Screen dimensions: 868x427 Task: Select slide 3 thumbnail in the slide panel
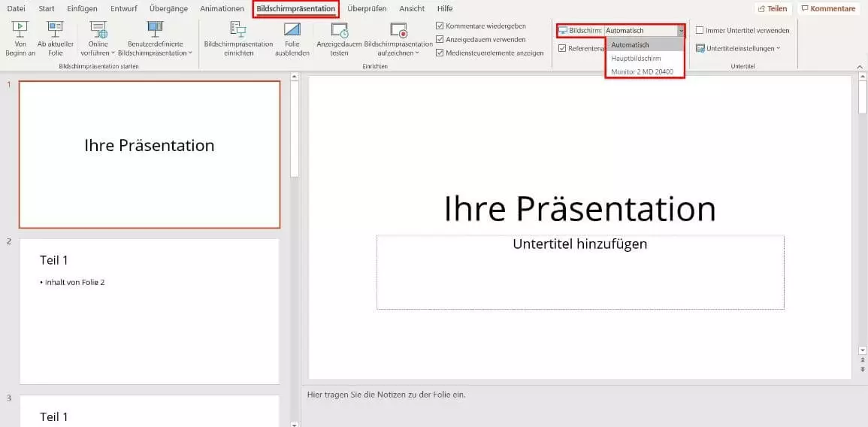coord(150,410)
